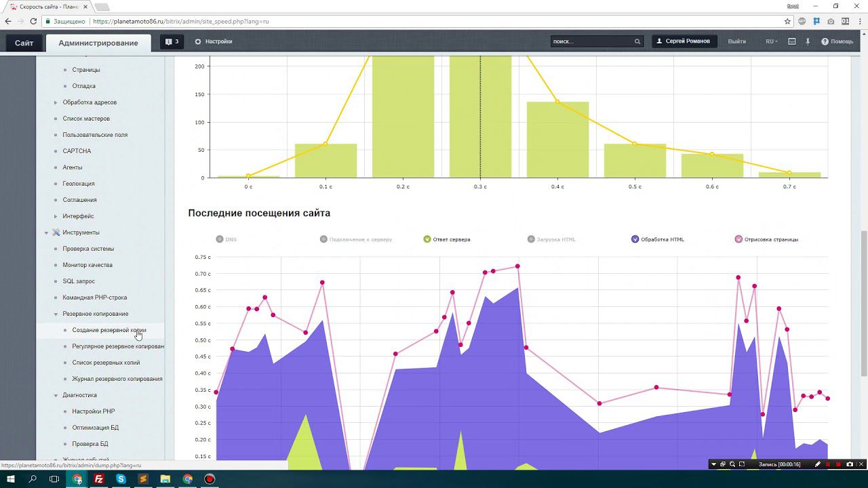Open FileZilla from the Windows taskbar

[99, 479]
